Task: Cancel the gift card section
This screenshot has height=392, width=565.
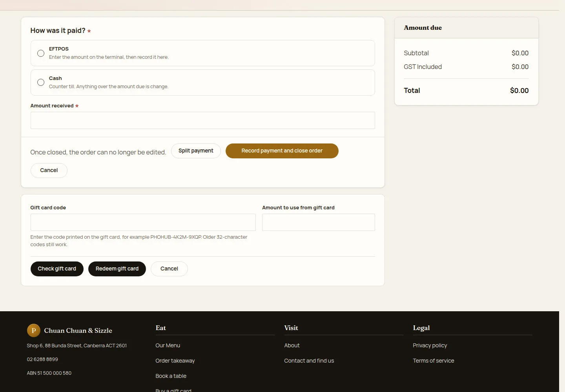Action: pyautogui.click(x=169, y=269)
